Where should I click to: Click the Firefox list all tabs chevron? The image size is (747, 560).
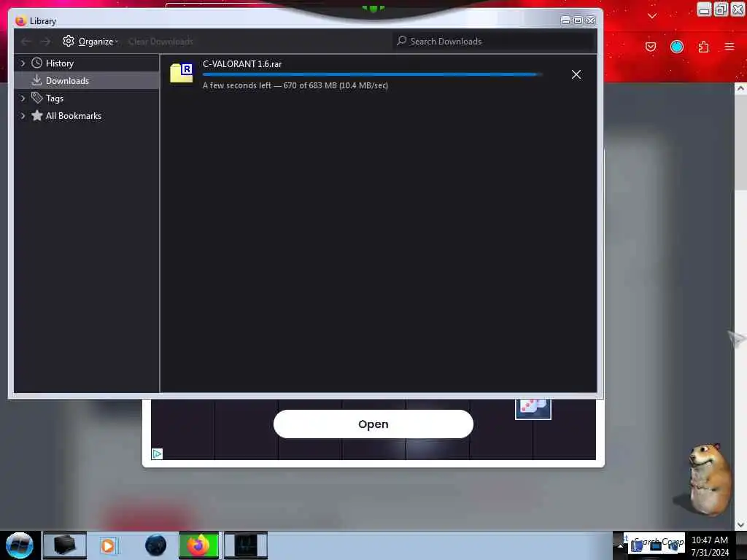[x=652, y=16]
